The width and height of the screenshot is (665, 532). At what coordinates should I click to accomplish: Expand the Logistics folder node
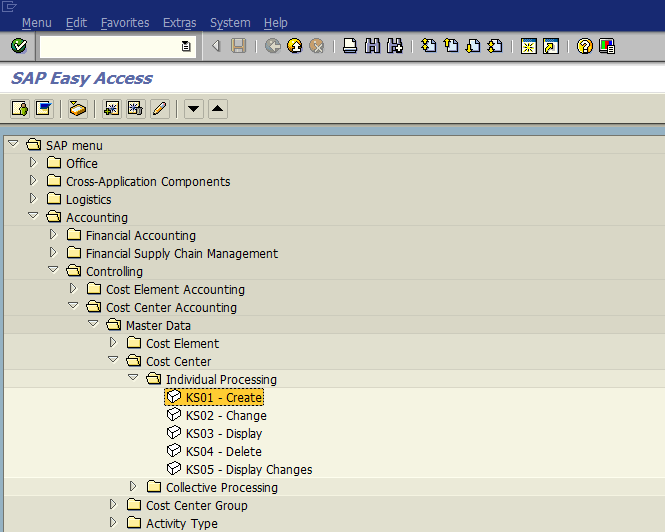(x=33, y=198)
